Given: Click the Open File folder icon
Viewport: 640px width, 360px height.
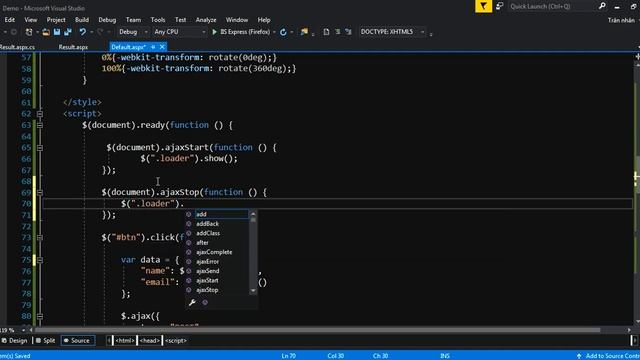Looking at the screenshot, I should pos(46,32).
